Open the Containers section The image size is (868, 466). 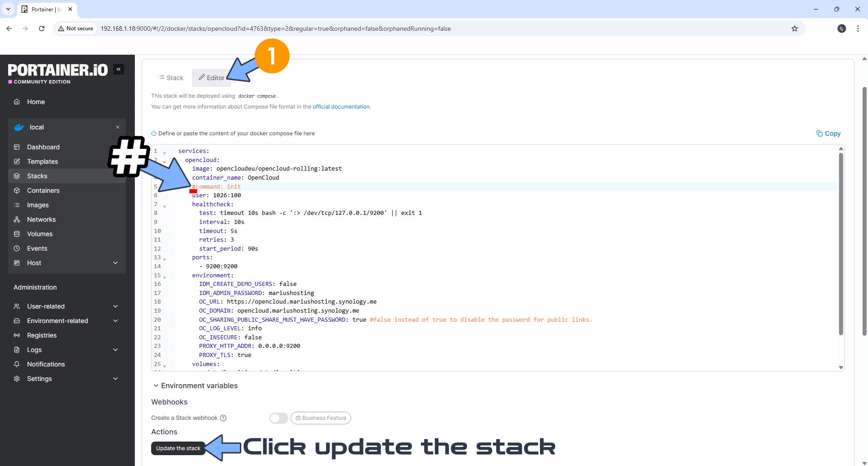(x=43, y=190)
